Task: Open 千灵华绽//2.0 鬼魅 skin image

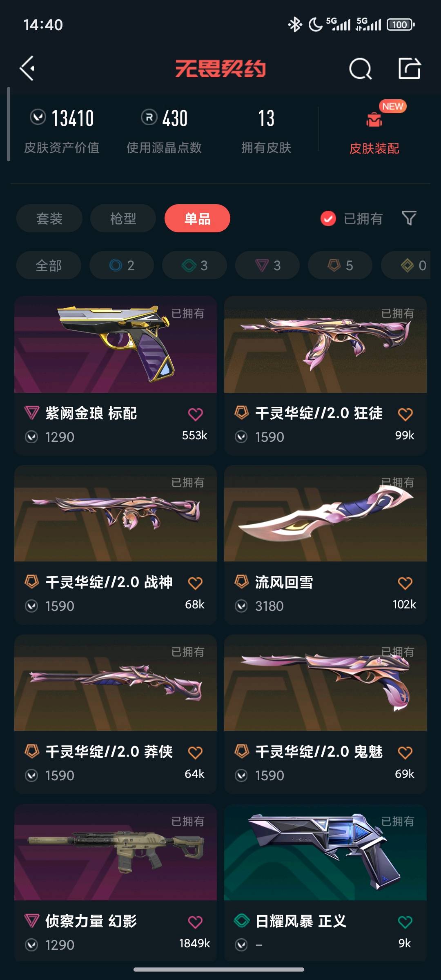Action: [x=325, y=683]
